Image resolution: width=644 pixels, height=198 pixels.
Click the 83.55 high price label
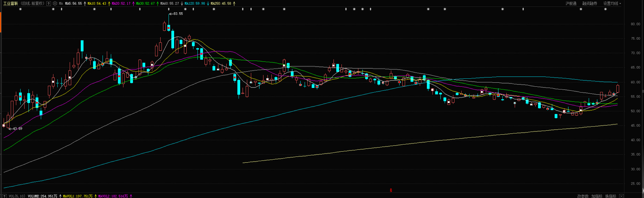tap(178, 13)
